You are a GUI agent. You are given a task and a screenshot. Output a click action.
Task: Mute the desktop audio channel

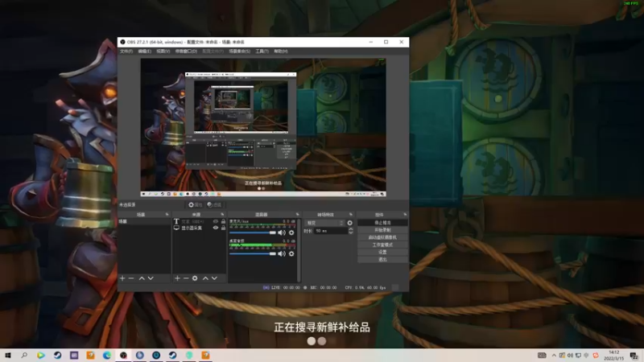(x=281, y=254)
